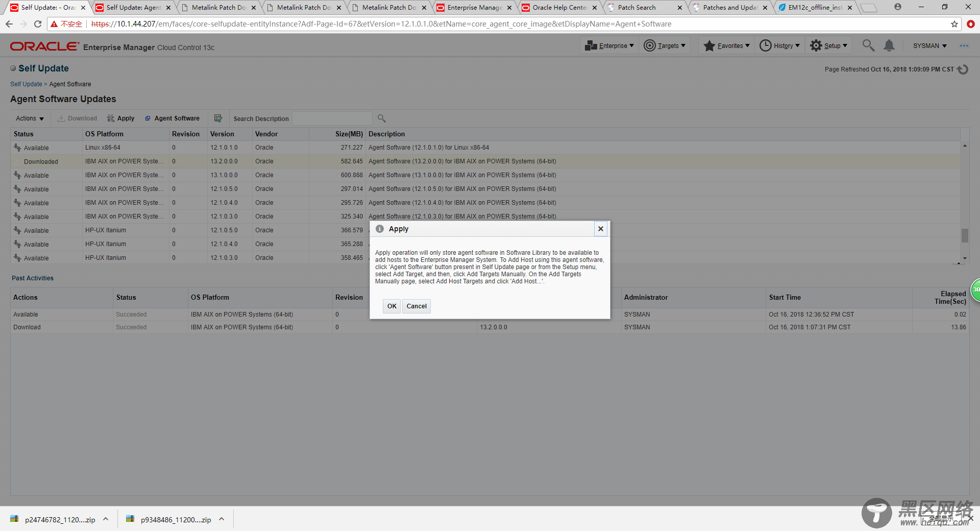Bookmark this page with the star icon
The image size is (980, 531).
tap(954, 24)
